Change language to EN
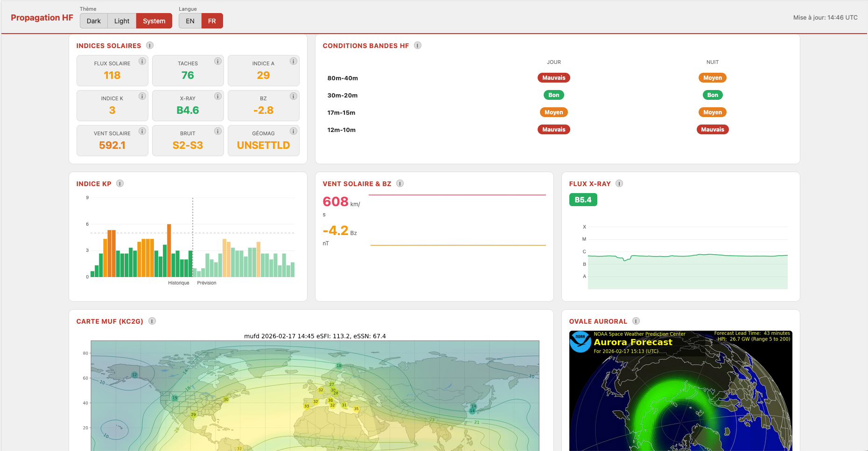868x451 pixels. tap(190, 21)
